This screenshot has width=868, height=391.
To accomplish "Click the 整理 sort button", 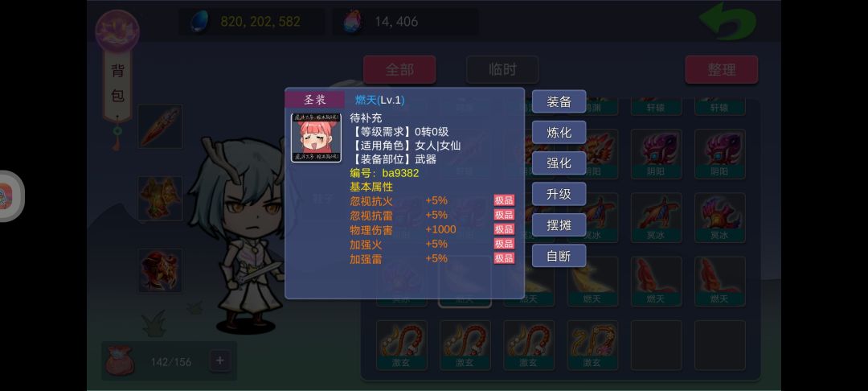I will click(721, 70).
